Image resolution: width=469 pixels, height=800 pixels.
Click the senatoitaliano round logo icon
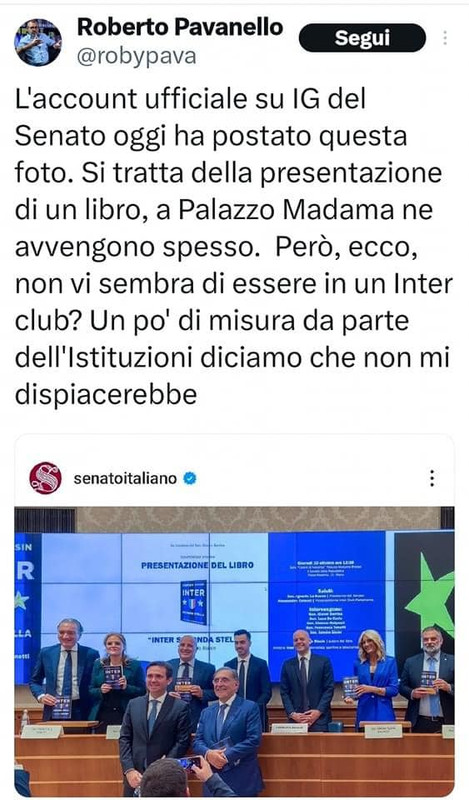[x=45, y=478]
